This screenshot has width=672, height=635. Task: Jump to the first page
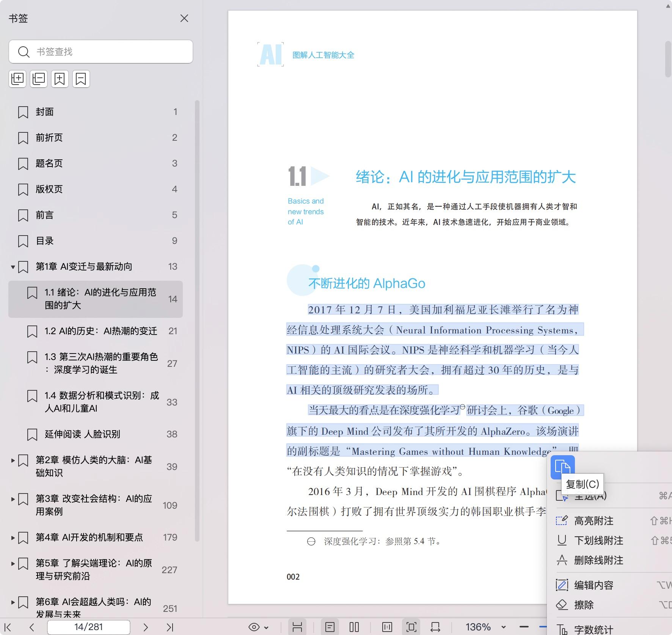click(x=8, y=627)
